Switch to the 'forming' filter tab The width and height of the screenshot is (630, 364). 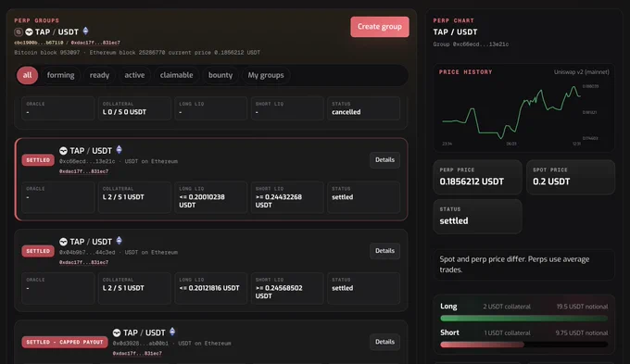[60, 75]
